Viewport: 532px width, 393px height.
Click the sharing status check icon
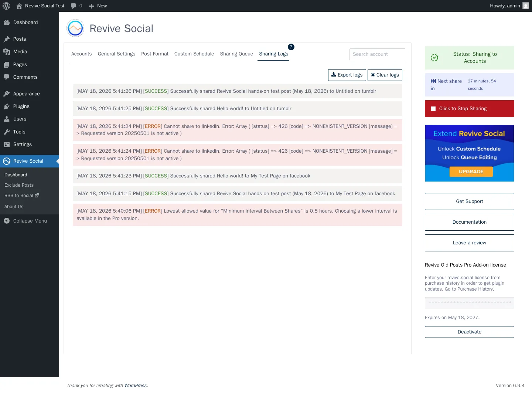(x=434, y=58)
